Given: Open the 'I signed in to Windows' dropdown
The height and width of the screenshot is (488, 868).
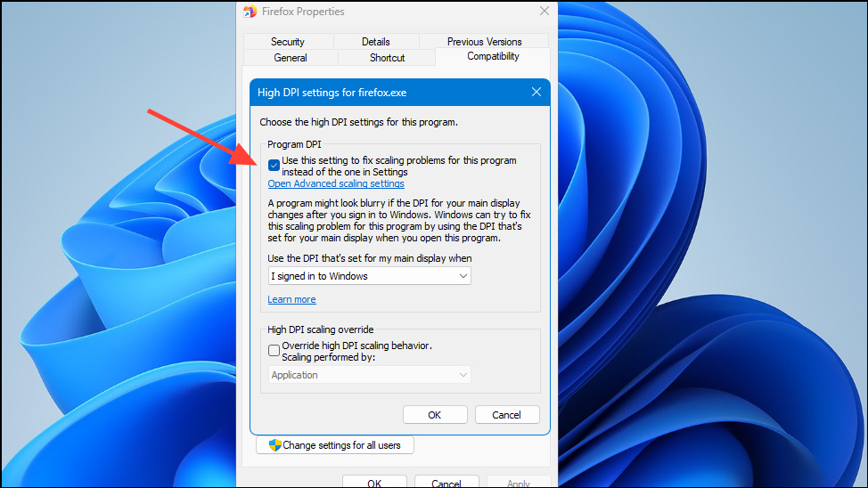Looking at the screenshot, I should tap(369, 276).
